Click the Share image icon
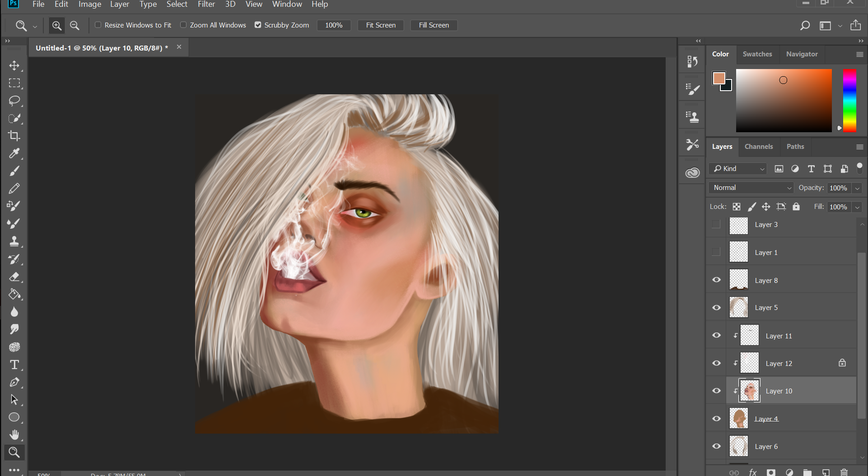Screen dimensions: 868x476 pyautogui.click(x=855, y=25)
